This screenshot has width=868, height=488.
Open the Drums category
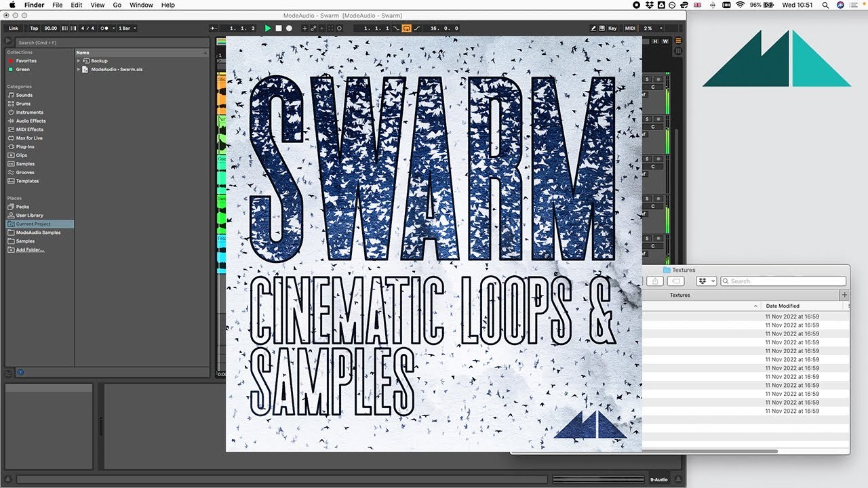pos(23,104)
